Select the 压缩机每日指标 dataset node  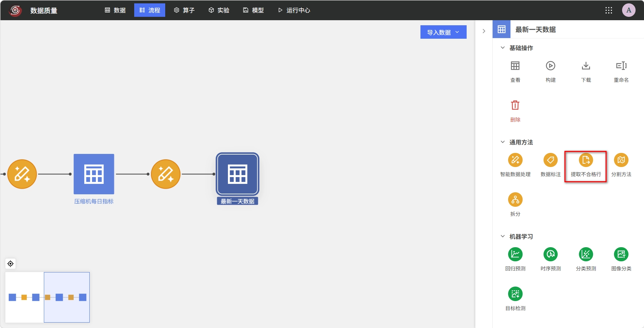click(94, 174)
